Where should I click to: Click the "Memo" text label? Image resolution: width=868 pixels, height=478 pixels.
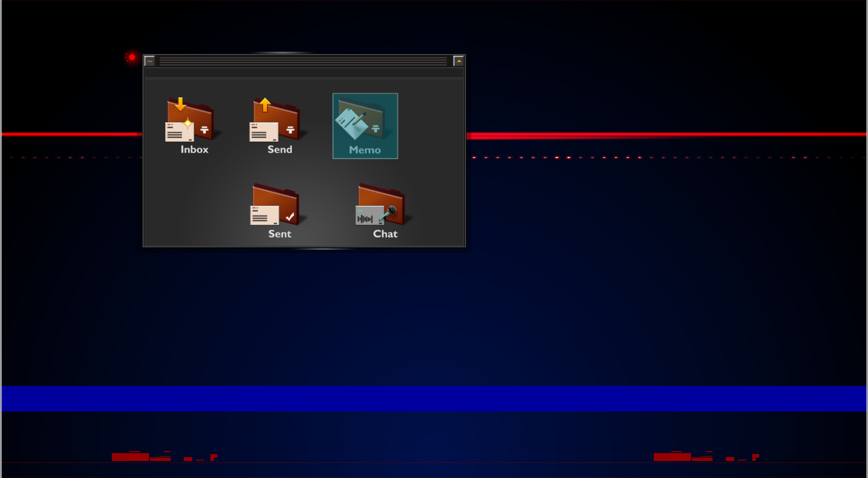click(365, 150)
